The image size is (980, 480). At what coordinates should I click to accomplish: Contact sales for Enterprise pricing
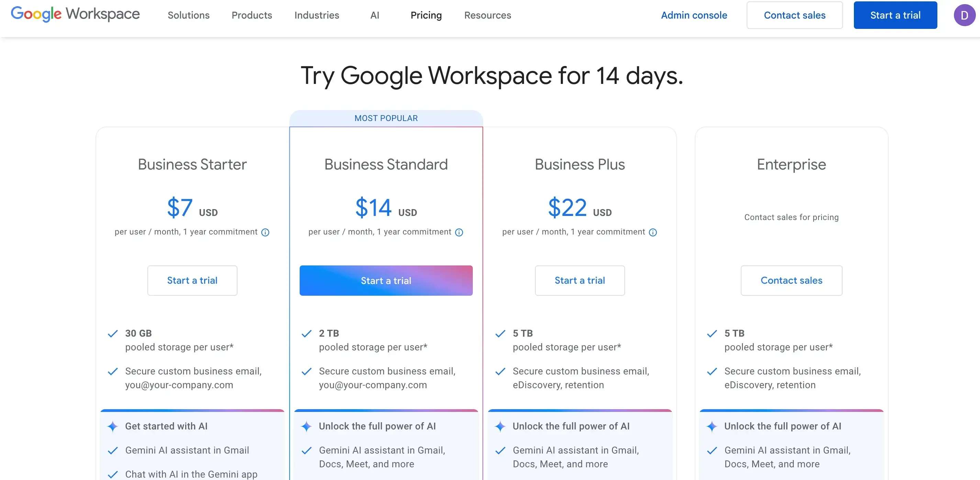pyautogui.click(x=791, y=281)
